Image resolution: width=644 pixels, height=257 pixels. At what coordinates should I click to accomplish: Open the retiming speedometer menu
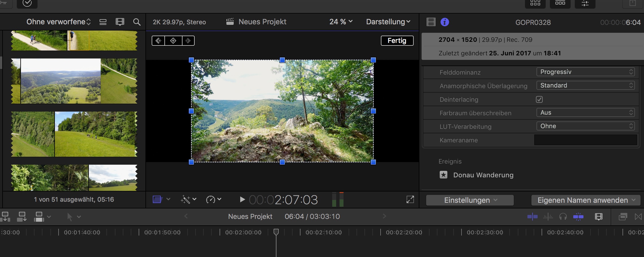[213, 200]
